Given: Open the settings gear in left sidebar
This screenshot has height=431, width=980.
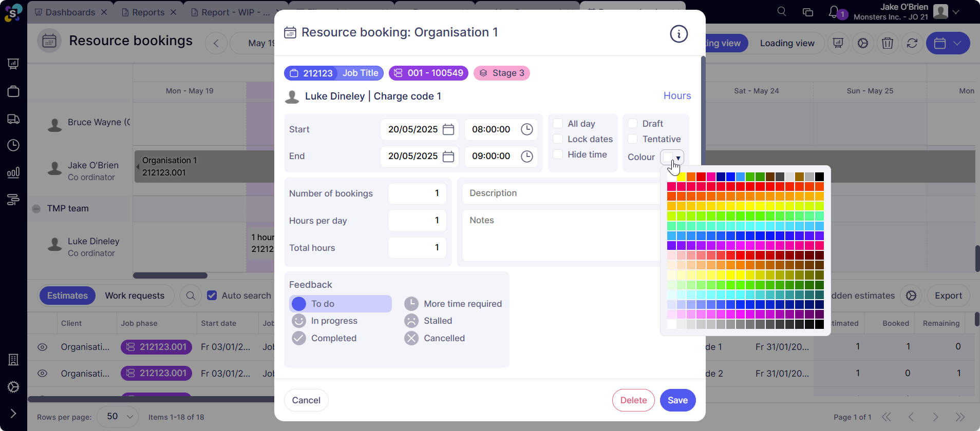Looking at the screenshot, I should point(13,387).
